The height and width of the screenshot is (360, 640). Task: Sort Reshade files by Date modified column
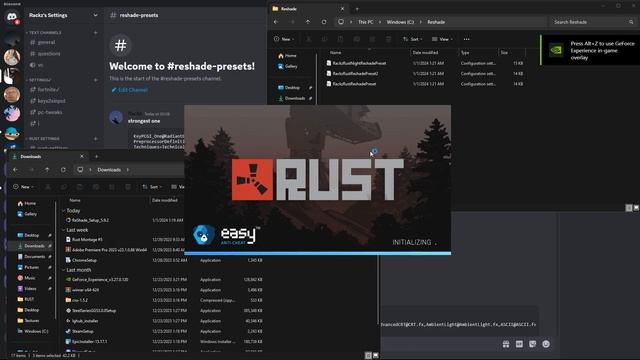(425, 53)
